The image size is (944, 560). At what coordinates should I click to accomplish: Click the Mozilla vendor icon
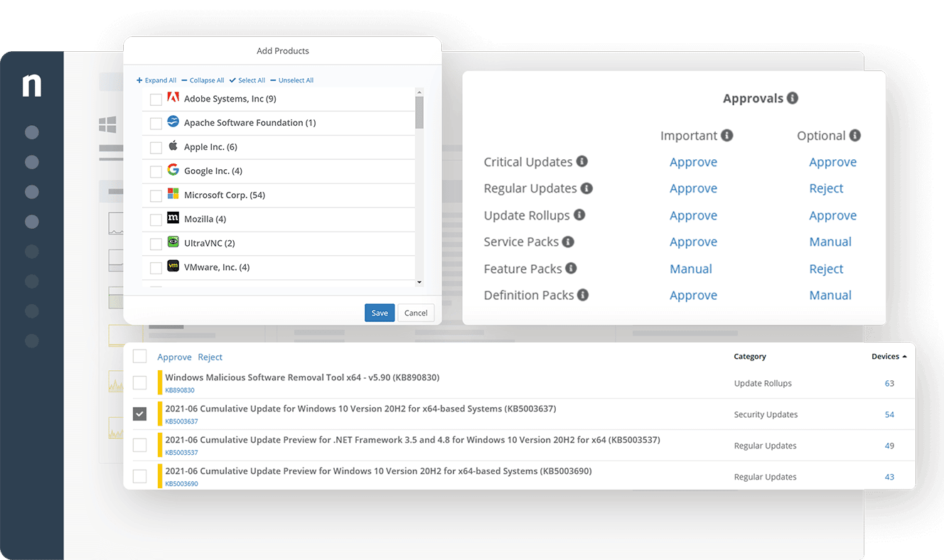pos(173,219)
